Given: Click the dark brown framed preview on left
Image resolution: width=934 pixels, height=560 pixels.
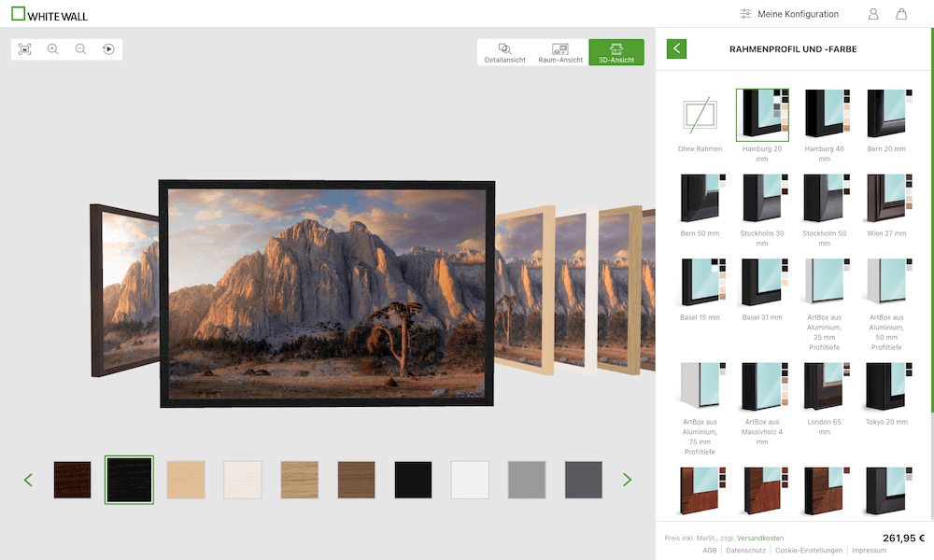Looking at the screenshot, I should click(x=125, y=290).
